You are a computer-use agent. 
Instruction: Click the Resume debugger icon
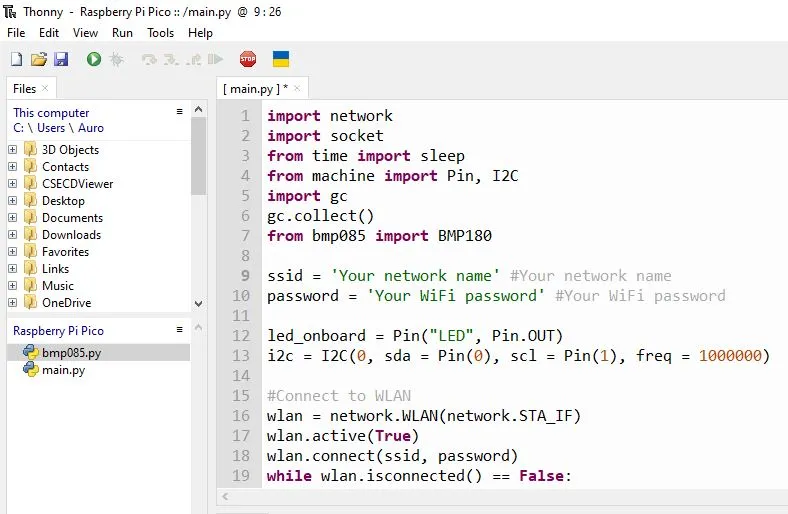click(x=216, y=59)
